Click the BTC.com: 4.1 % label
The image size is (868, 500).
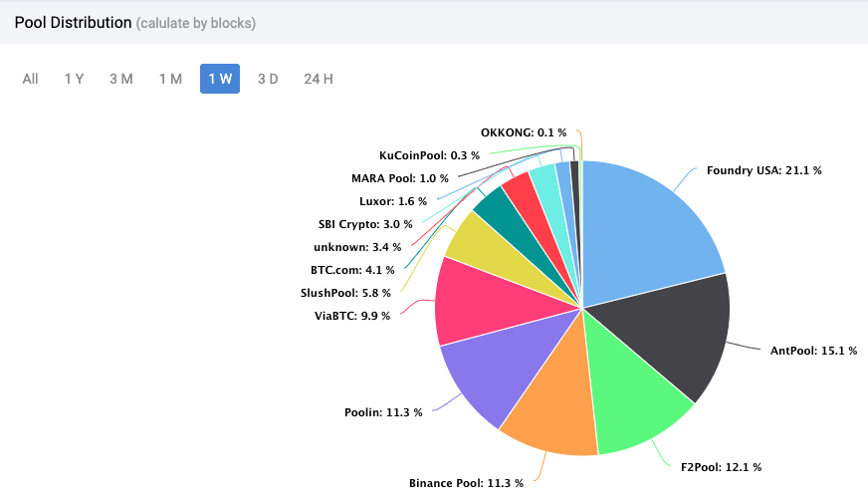point(352,270)
